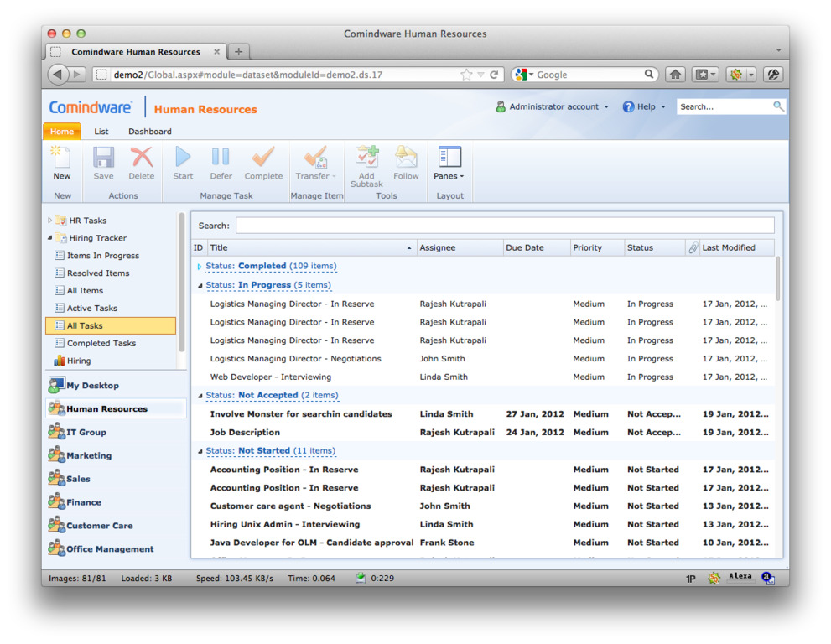Click the Save floppy disk icon

tap(103, 158)
